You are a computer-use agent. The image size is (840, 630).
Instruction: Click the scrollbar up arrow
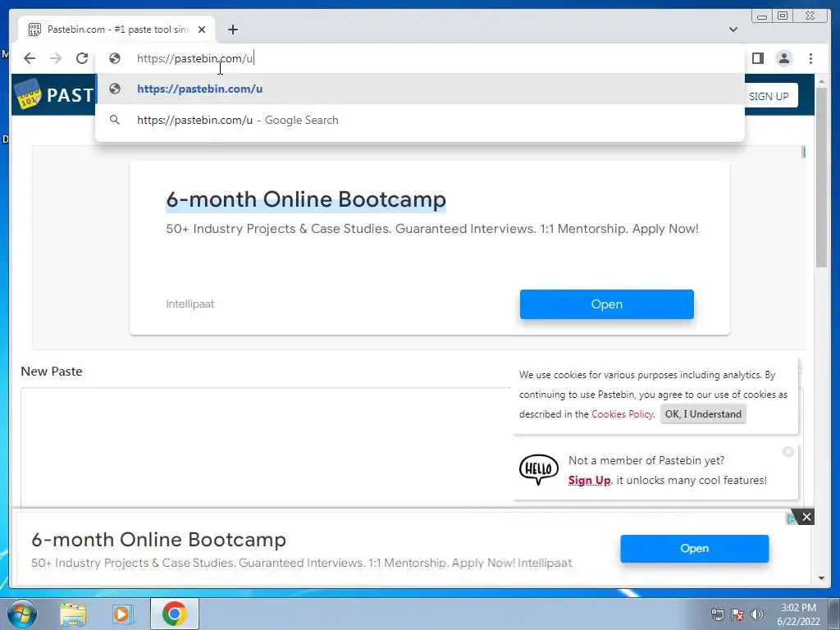pos(821,81)
